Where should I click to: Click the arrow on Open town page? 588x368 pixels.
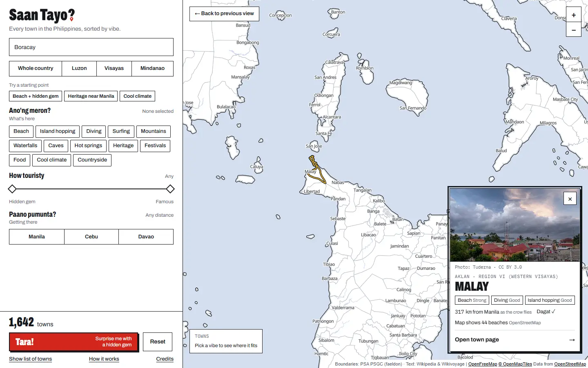[572, 340]
